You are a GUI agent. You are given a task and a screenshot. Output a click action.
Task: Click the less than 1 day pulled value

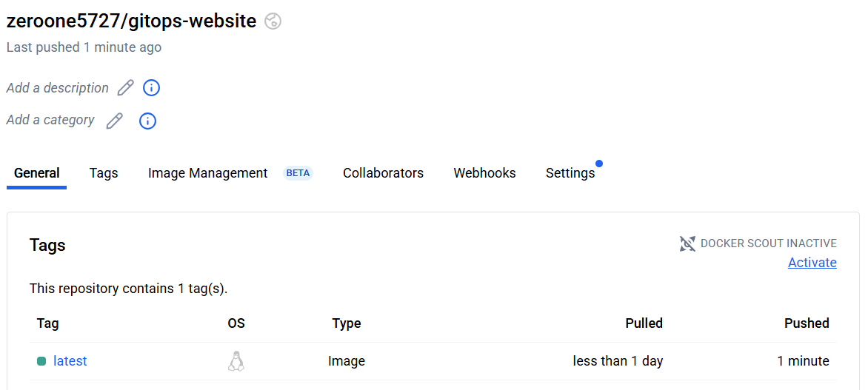(618, 361)
